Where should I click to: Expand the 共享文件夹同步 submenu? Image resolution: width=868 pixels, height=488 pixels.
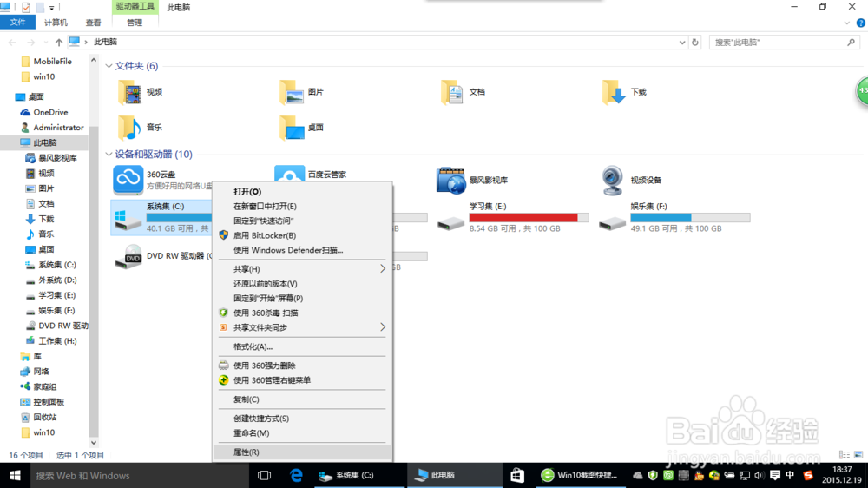[383, 327]
